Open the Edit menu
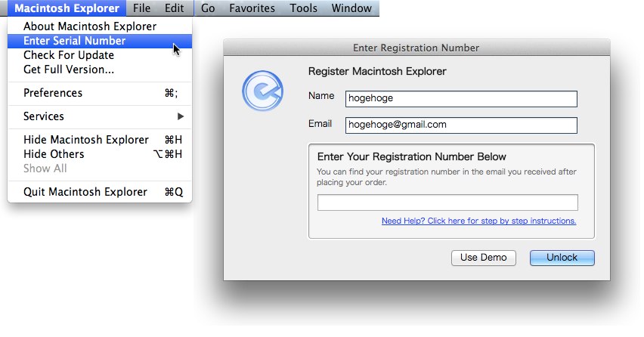644x337 pixels. pyautogui.click(x=175, y=8)
